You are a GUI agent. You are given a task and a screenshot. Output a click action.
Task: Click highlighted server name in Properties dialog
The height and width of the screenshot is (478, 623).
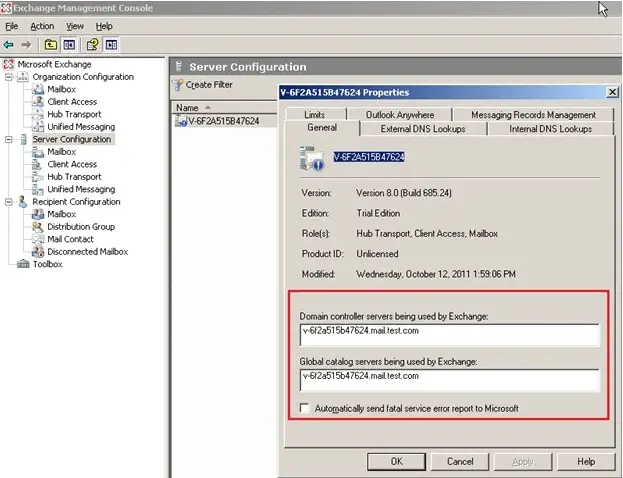coord(369,157)
